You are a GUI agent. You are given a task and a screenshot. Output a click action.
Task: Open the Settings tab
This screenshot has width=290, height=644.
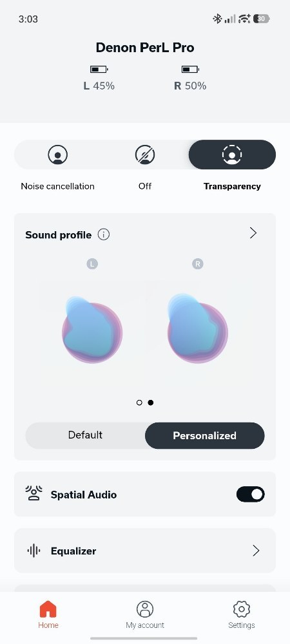[242, 614]
